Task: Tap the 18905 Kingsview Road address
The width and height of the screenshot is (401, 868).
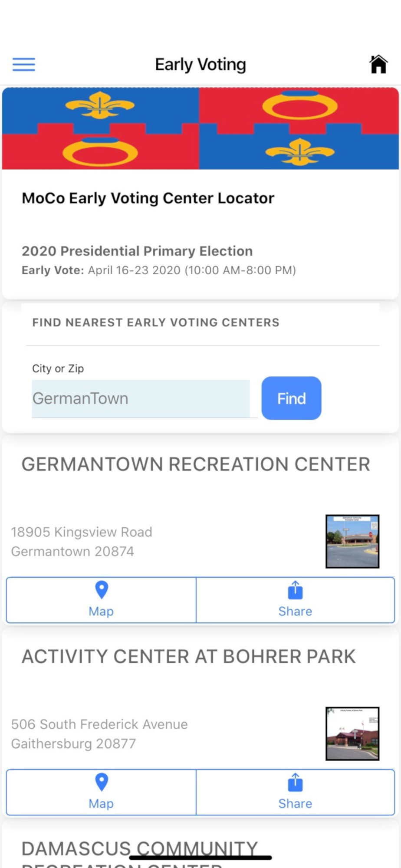Action: click(82, 541)
